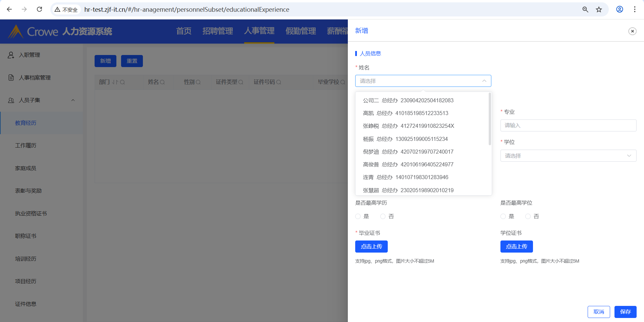
Task: Click the 保存 button
Action: click(625, 312)
